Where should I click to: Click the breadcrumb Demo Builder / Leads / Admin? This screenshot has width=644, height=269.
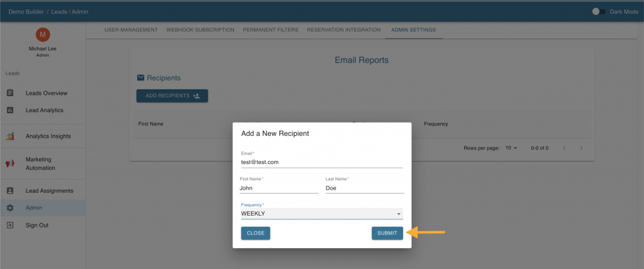pyautogui.click(x=48, y=11)
